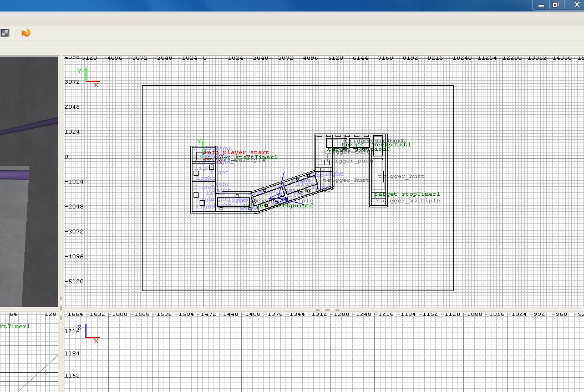
Task: Select trigger_multiple below target_stopTimer1
Action: 410,201
